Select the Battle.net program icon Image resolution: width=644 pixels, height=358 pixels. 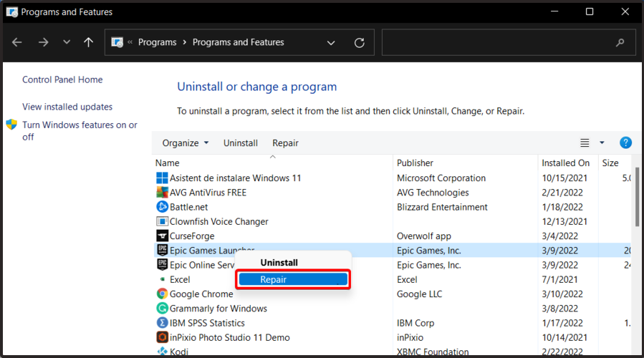point(162,207)
